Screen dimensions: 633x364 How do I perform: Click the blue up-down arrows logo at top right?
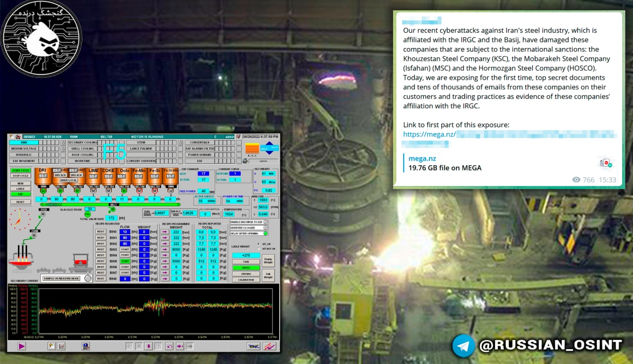[269, 148]
